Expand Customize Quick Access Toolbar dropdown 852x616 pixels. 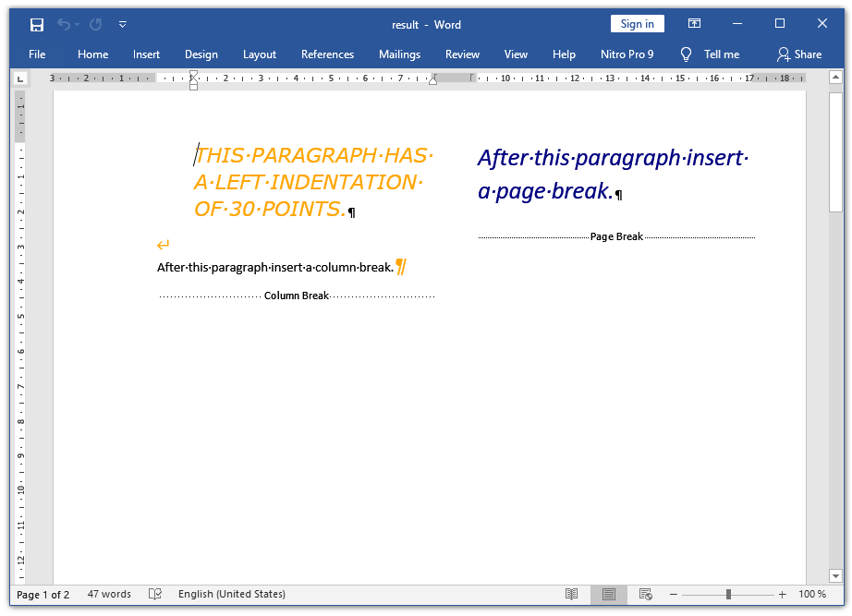tap(123, 25)
